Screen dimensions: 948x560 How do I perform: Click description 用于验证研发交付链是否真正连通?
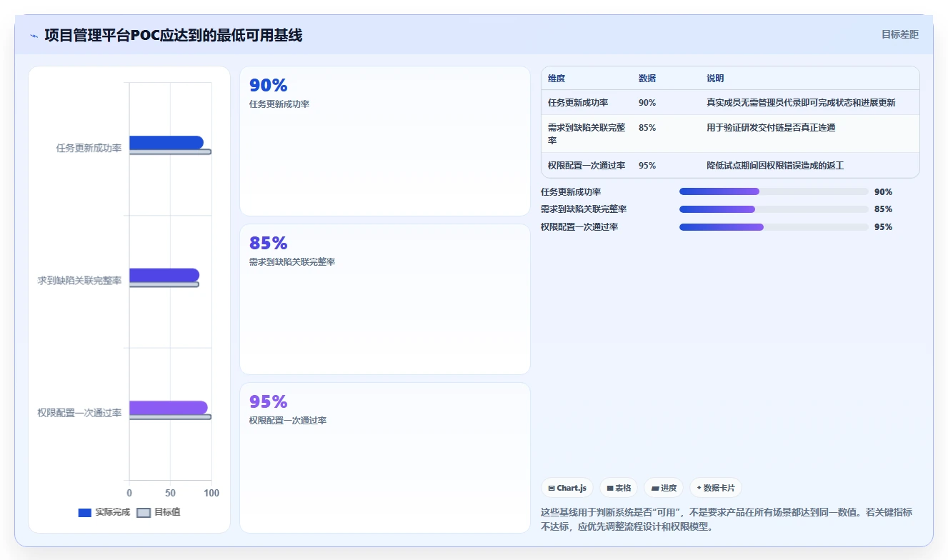771,128
